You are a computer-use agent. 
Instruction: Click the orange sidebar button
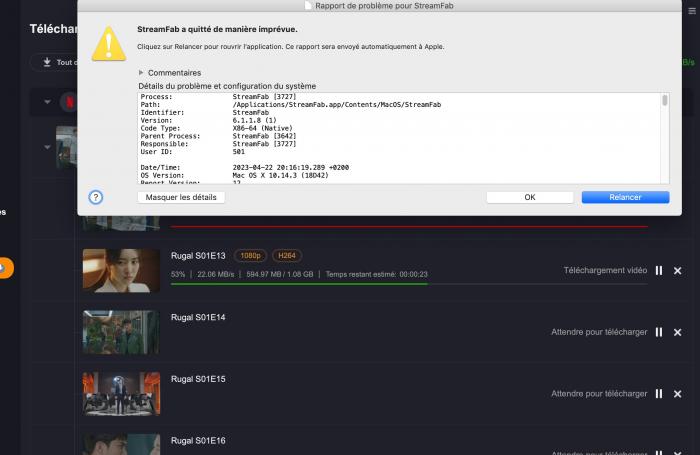6,268
